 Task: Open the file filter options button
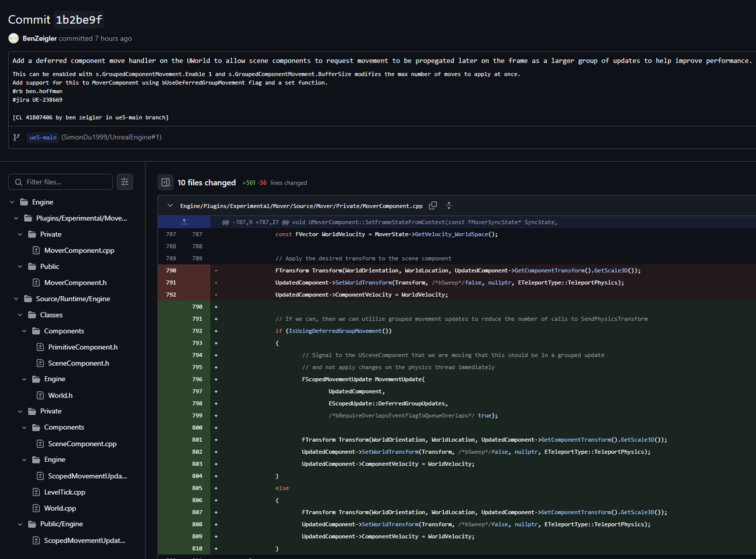tap(125, 182)
